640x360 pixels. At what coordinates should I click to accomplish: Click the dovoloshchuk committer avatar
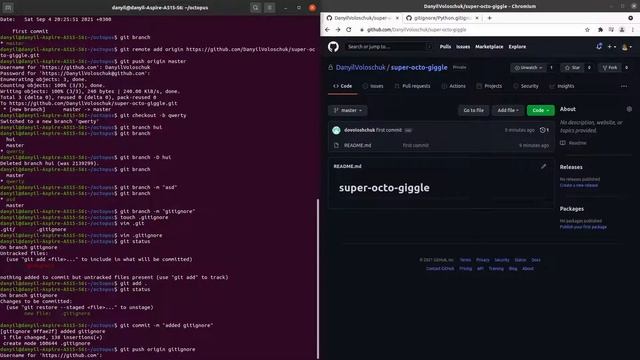[336, 130]
